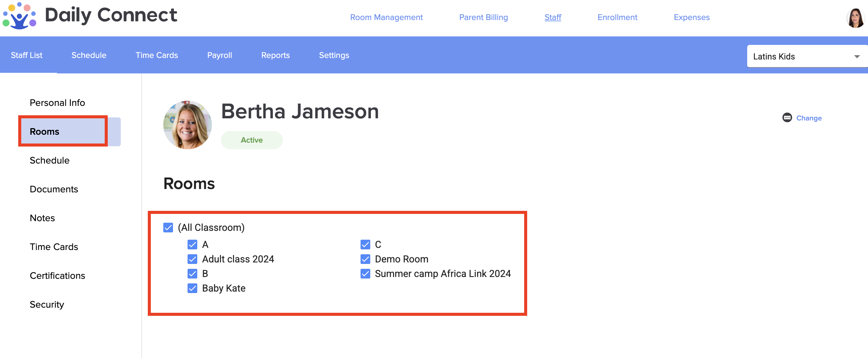868x358 pixels.
Task: Uncheck the All Classroom checkbox
Action: (168, 228)
